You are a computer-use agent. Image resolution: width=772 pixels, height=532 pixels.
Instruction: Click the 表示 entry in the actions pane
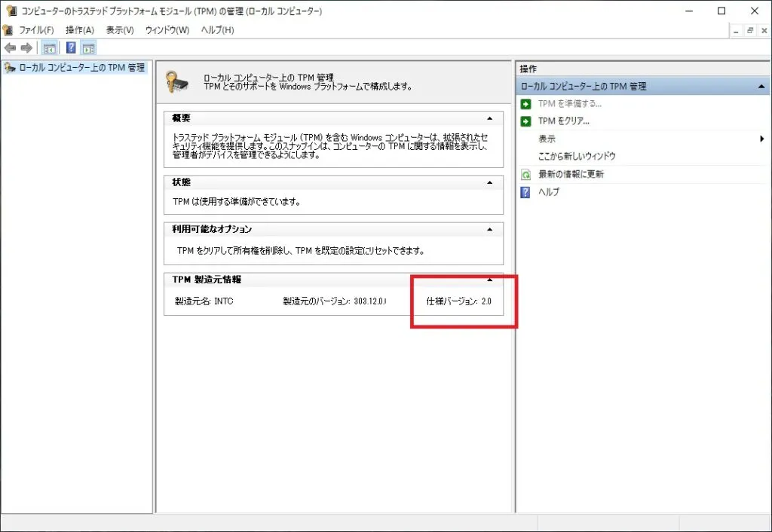click(547, 139)
